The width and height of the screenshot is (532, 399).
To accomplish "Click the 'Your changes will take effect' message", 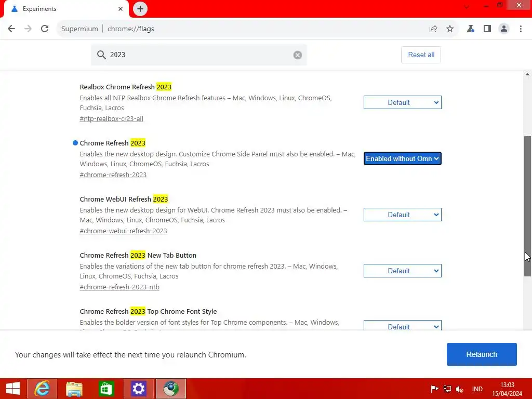I will pyautogui.click(x=130, y=354).
